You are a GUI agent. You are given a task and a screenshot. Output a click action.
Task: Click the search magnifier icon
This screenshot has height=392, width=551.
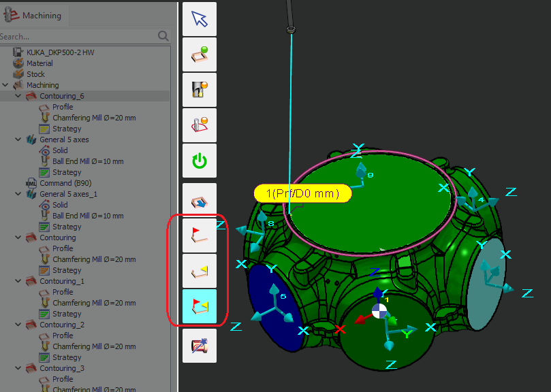pyautogui.click(x=163, y=36)
